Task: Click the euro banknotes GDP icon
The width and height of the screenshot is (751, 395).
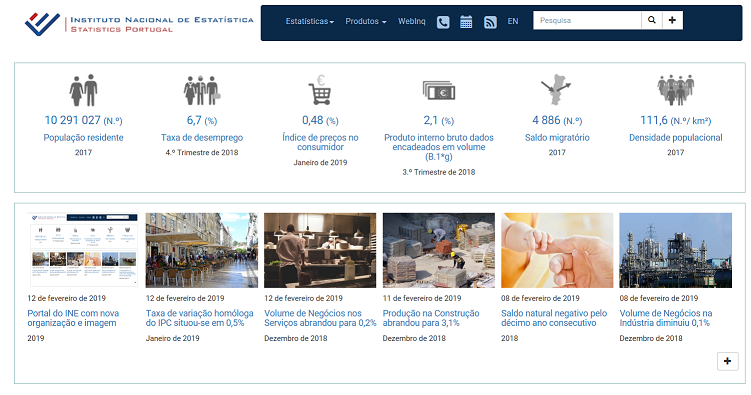Action: tap(439, 90)
